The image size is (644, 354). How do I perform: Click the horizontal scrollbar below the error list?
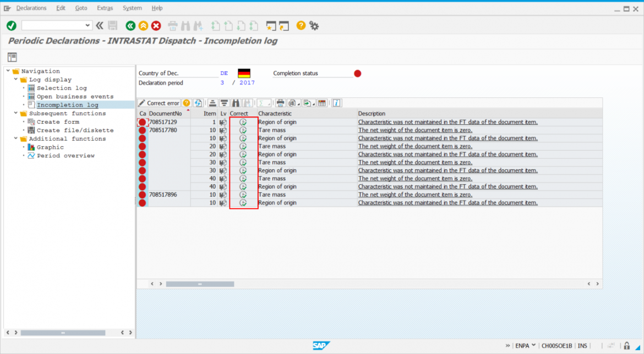200,284
